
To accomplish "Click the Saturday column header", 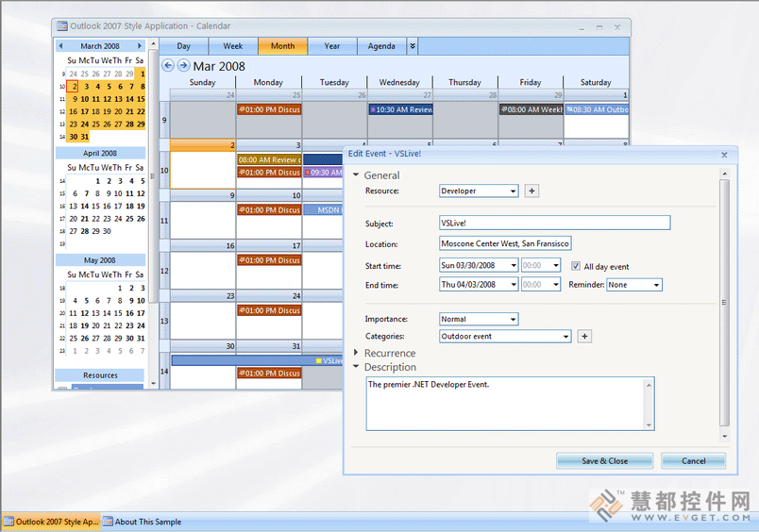I will click(x=596, y=82).
